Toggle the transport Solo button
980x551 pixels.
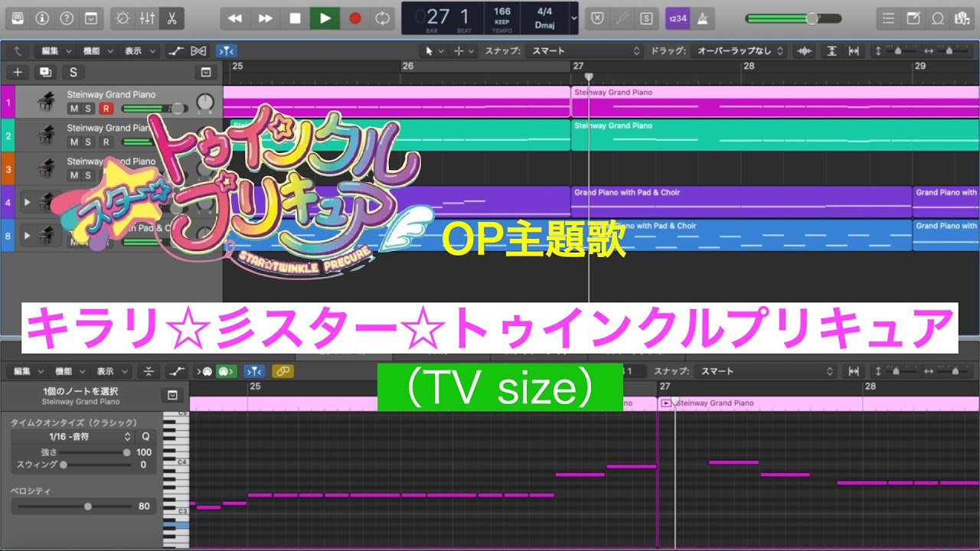click(x=648, y=18)
